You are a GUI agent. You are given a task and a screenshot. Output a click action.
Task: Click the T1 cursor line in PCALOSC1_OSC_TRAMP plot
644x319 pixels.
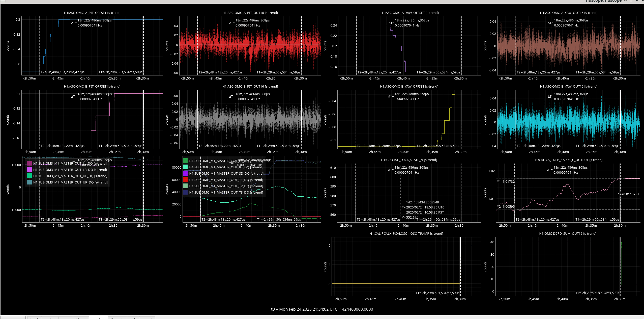(x=460, y=266)
